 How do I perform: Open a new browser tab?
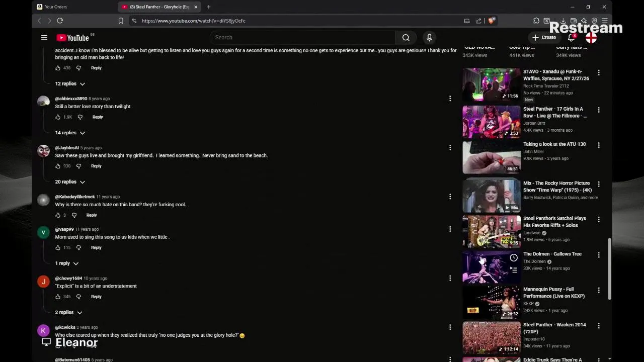click(208, 7)
